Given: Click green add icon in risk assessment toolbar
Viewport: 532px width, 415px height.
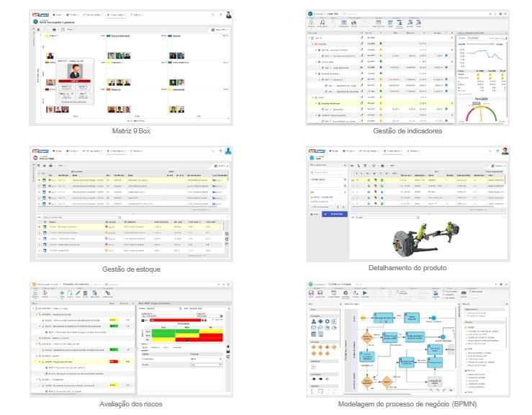Looking at the screenshot, I should [x=61, y=293].
